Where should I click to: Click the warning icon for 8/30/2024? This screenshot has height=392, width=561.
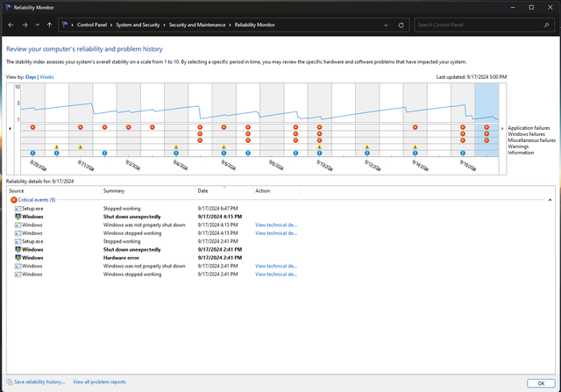pos(56,146)
